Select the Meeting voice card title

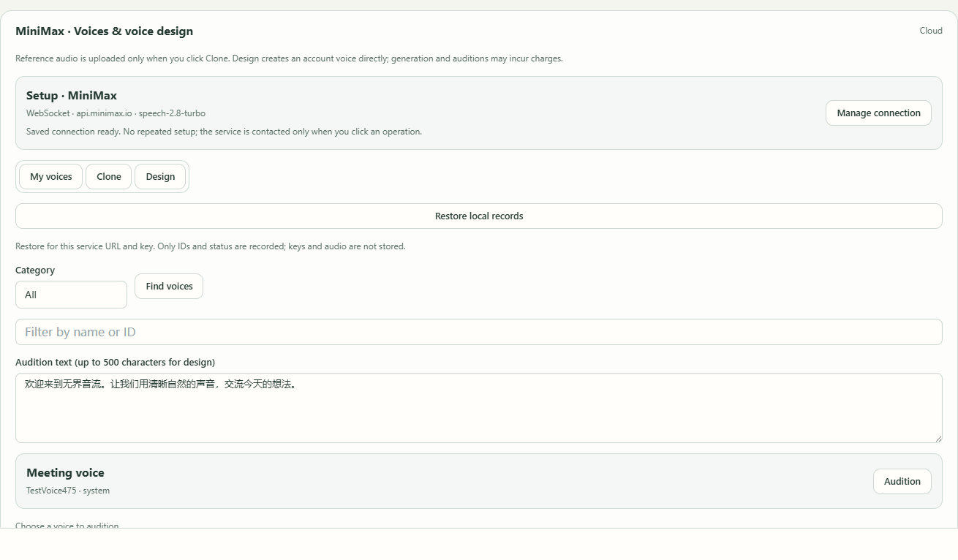click(x=65, y=472)
